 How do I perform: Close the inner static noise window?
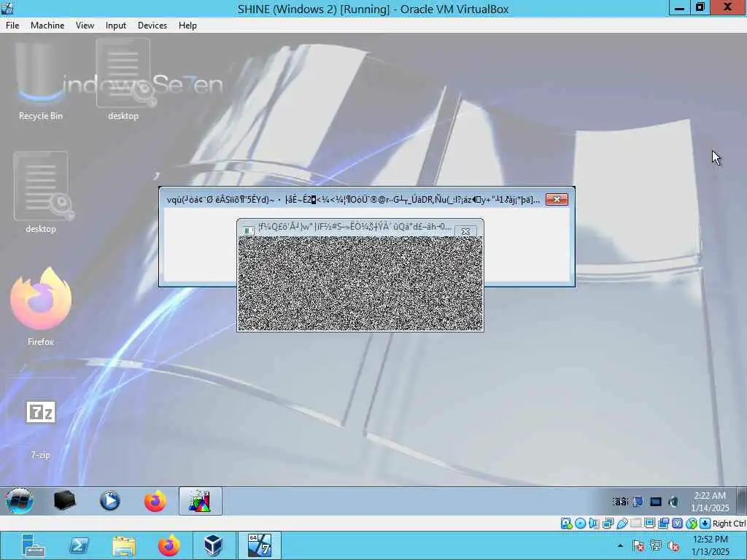466,231
